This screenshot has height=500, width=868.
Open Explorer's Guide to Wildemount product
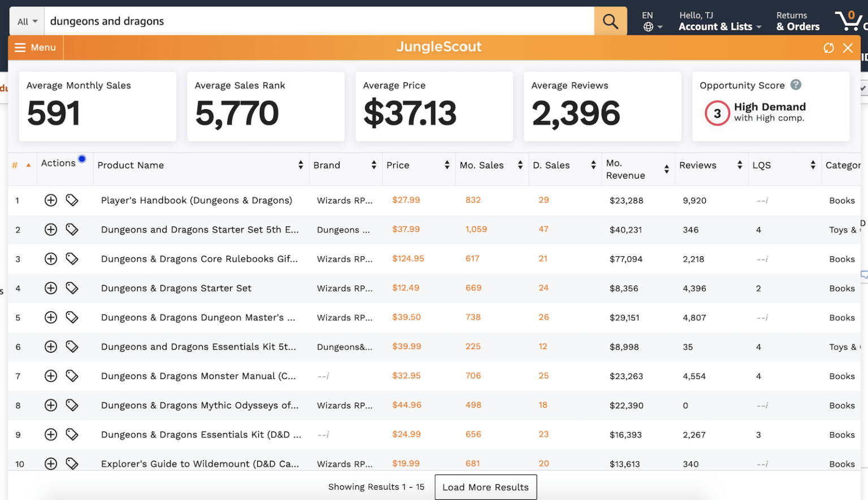[x=200, y=464]
